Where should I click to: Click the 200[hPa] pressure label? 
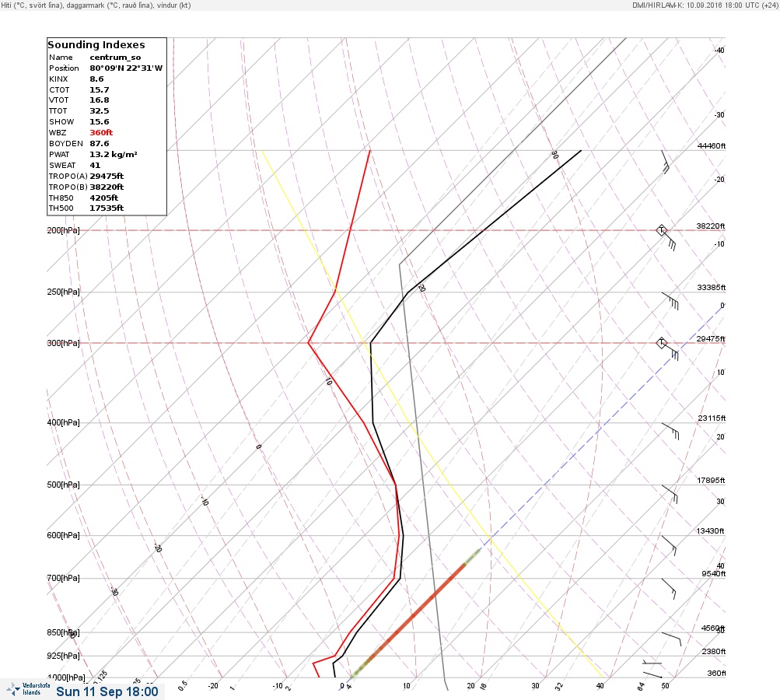tap(63, 230)
